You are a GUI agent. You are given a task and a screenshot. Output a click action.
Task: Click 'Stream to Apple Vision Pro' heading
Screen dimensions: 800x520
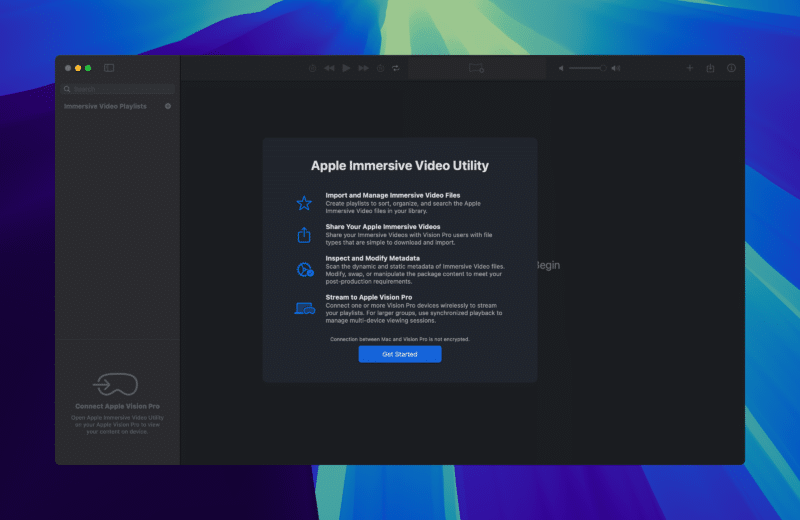point(369,297)
